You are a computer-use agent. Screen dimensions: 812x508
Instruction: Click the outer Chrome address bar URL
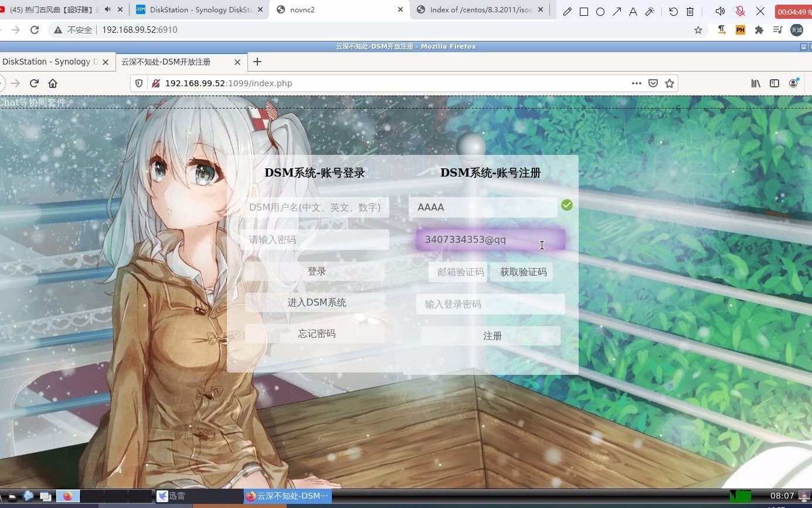[x=140, y=30]
